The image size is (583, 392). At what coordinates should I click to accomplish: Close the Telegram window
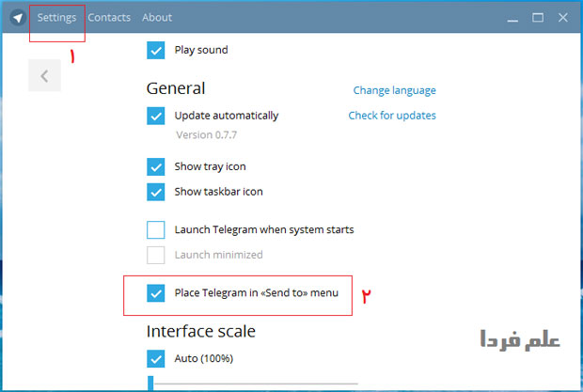(x=564, y=17)
